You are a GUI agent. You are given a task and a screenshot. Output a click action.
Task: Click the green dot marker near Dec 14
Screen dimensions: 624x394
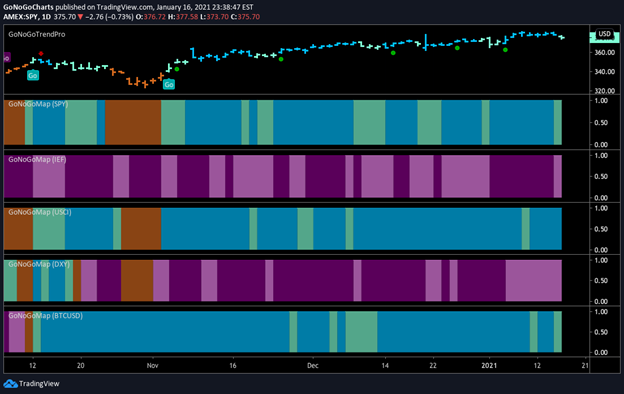pyautogui.click(x=393, y=53)
